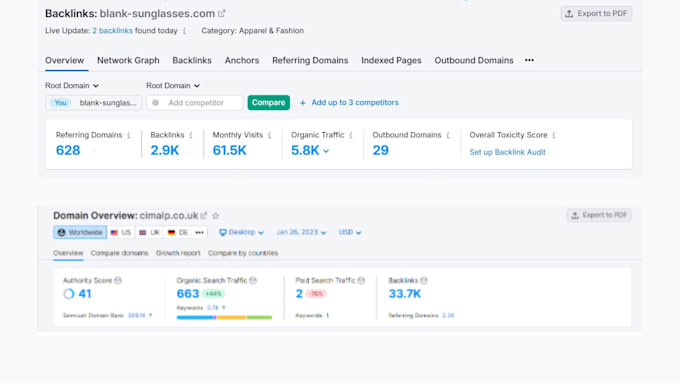680x383 pixels.
Task: Open more countries three-dots menu
Action: pos(199,232)
